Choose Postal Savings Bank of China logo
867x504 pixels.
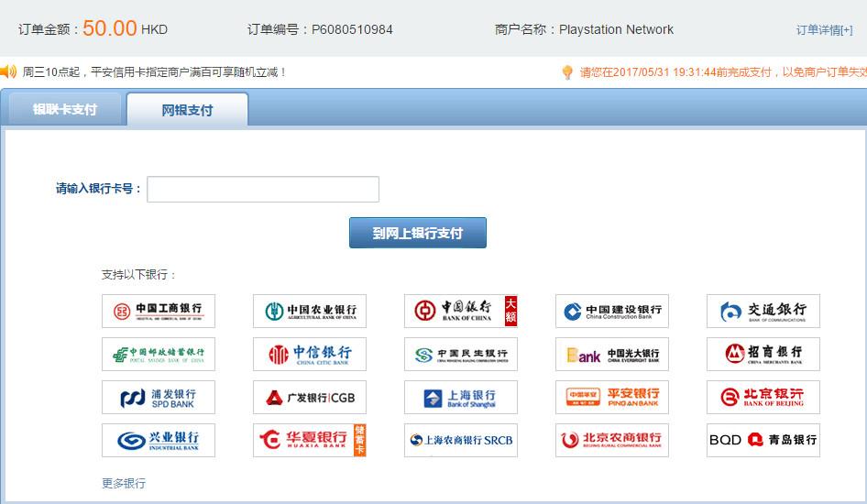pos(159,355)
